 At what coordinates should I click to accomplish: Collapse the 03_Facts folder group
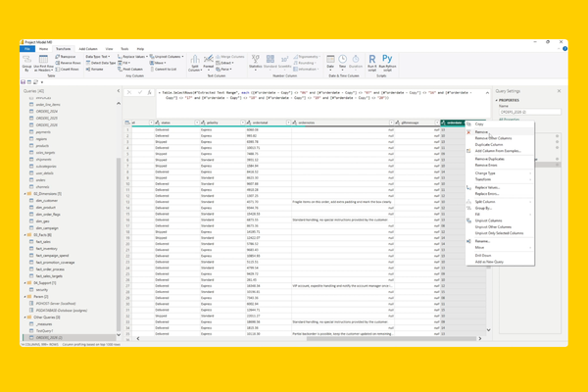click(x=25, y=235)
